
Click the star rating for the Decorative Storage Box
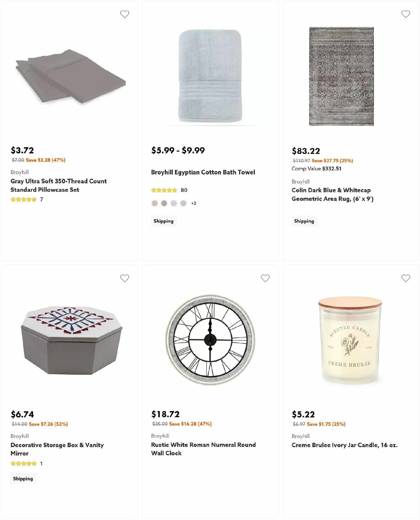coord(23,463)
